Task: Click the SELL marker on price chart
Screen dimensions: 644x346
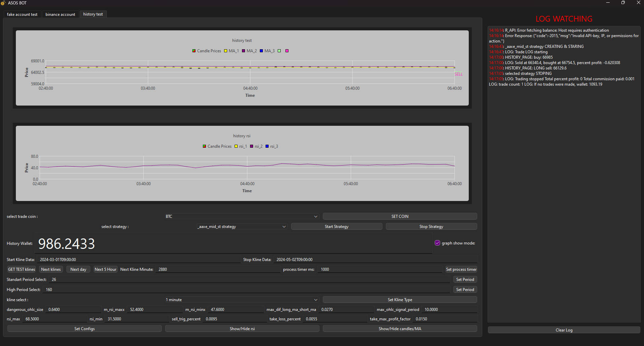Action: [x=458, y=74]
